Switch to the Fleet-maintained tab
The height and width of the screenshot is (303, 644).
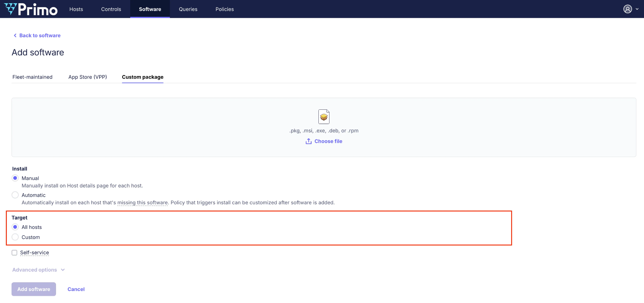pyautogui.click(x=32, y=77)
